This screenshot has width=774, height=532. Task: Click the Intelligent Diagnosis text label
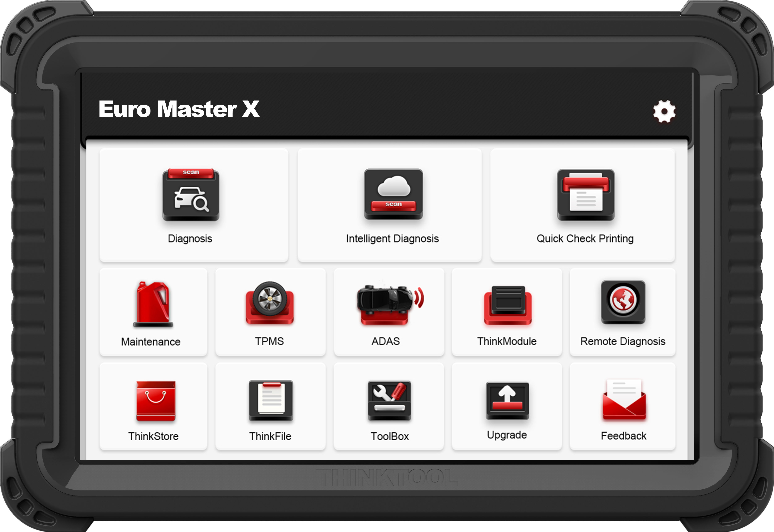[392, 239]
